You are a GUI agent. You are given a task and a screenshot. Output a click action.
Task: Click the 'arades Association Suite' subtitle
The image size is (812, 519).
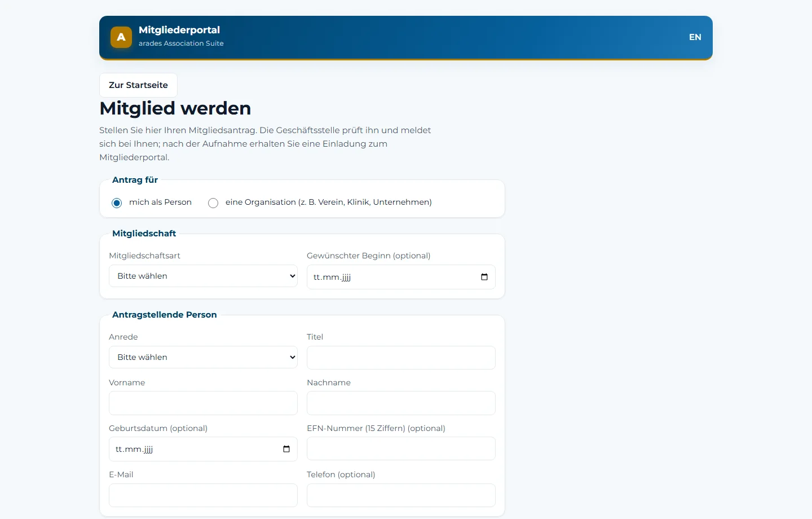181,43
